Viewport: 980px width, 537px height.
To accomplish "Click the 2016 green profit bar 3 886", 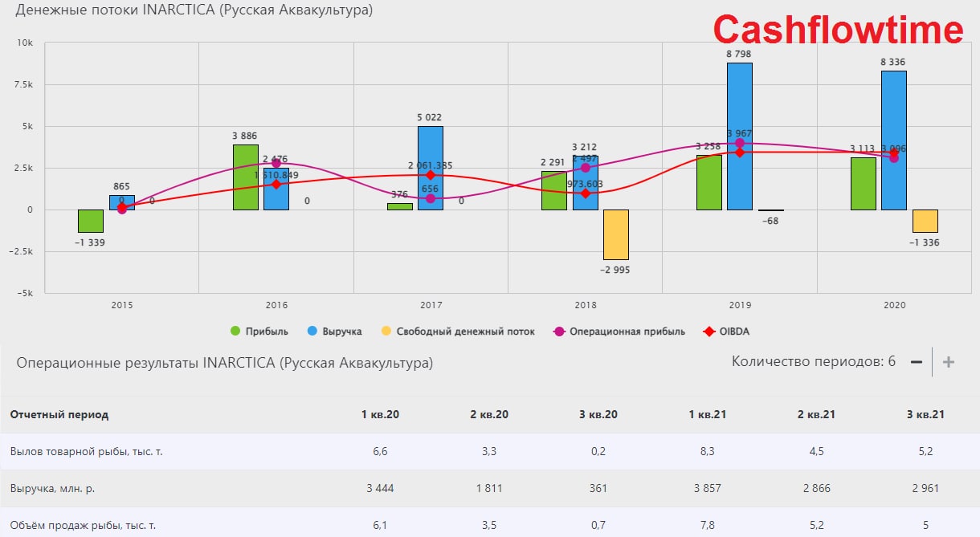I will click(246, 177).
